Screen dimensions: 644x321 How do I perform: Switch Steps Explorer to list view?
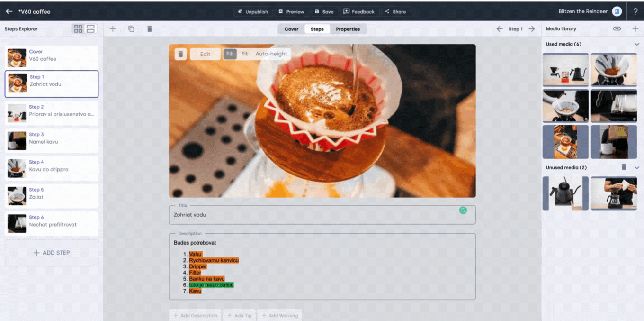90,29
